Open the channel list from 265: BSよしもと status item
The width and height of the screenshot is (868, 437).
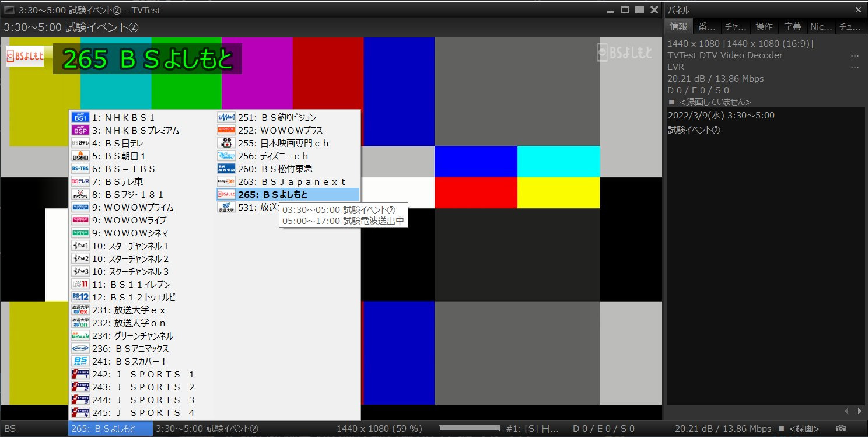111,429
